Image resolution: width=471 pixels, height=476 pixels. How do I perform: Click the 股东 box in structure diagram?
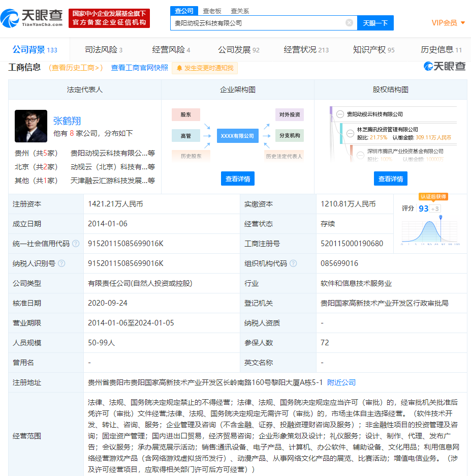186,114
